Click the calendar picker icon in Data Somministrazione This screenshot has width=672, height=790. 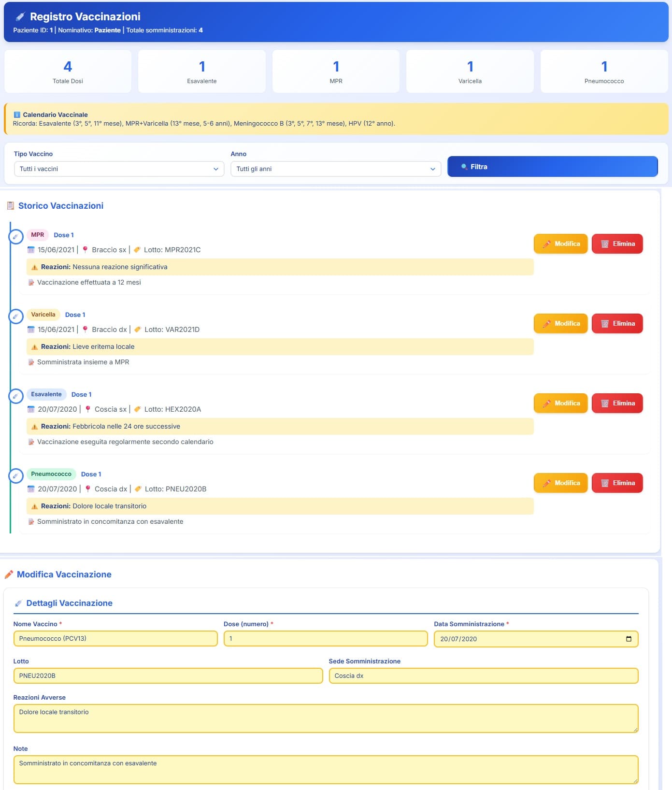[x=629, y=639]
